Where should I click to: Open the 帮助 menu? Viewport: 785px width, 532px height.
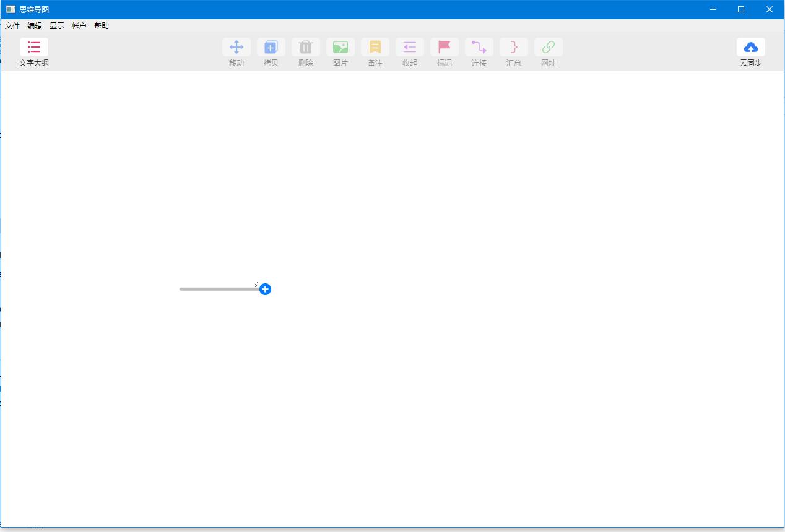click(102, 25)
